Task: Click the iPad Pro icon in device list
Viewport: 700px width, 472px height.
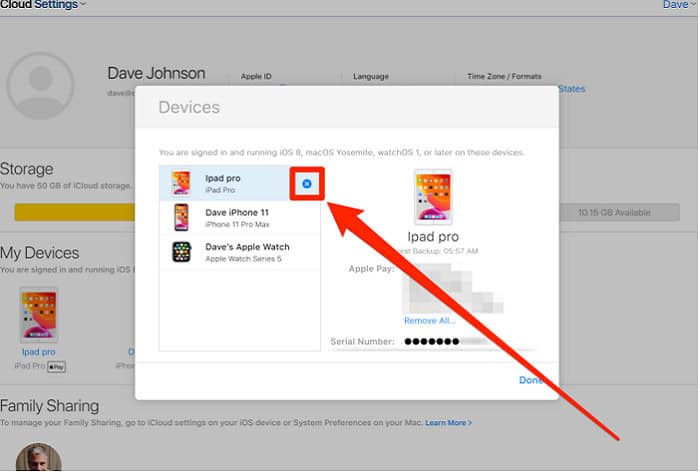Action: pos(181,183)
